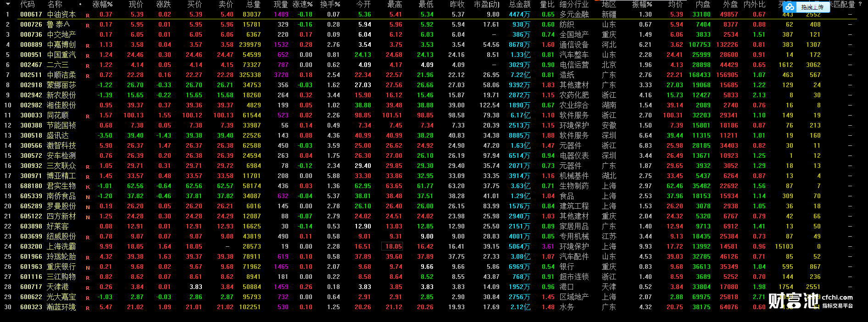This screenshot has width=868, height=322.
Task: Select stock name 鲁泰A
Action: click(x=58, y=24)
